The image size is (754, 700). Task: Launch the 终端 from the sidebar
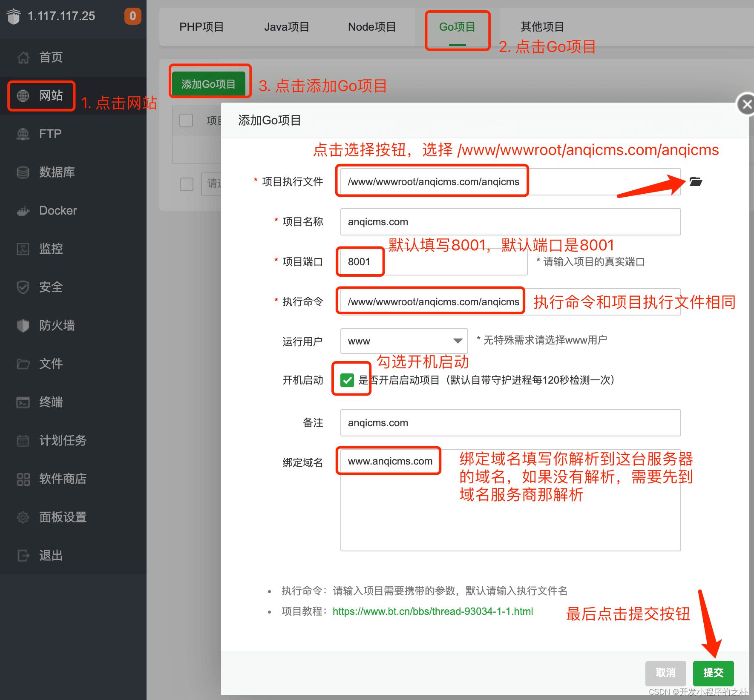[51, 402]
